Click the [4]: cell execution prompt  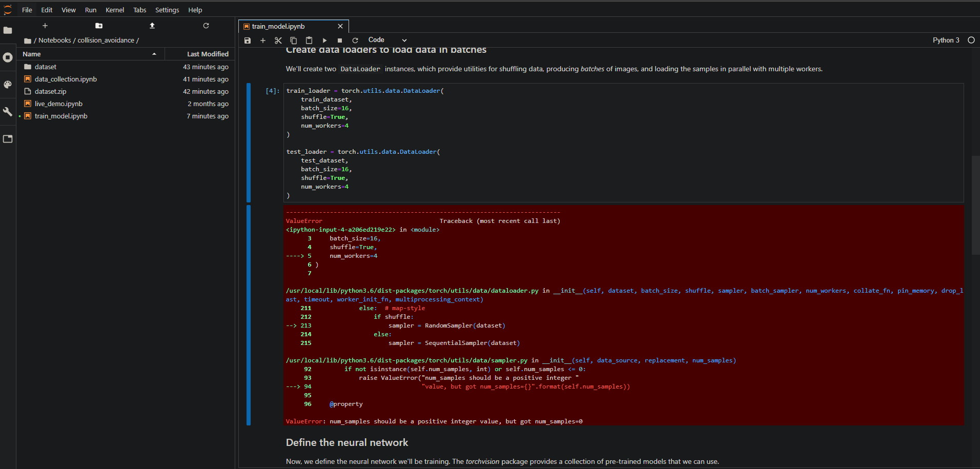click(x=273, y=91)
